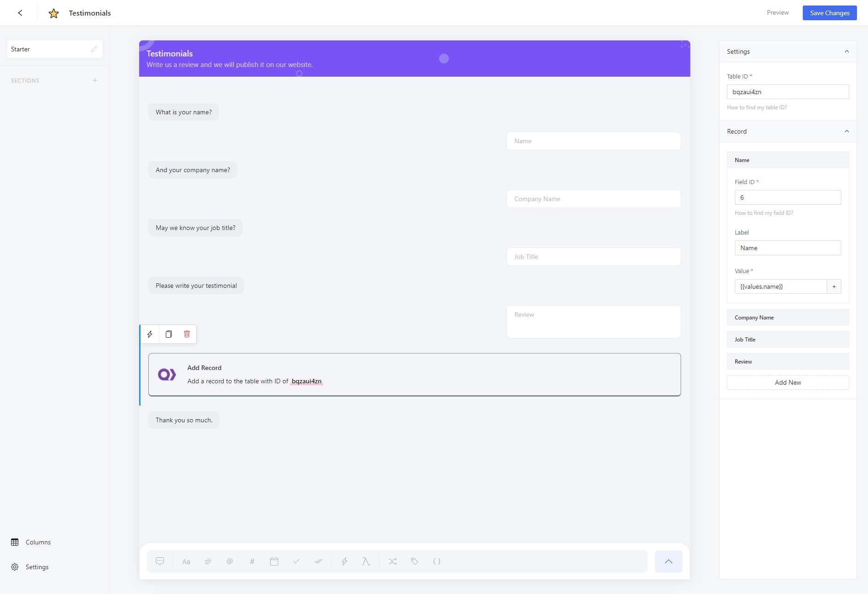
Task: Insert a lambda function block
Action: click(x=366, y=561)
